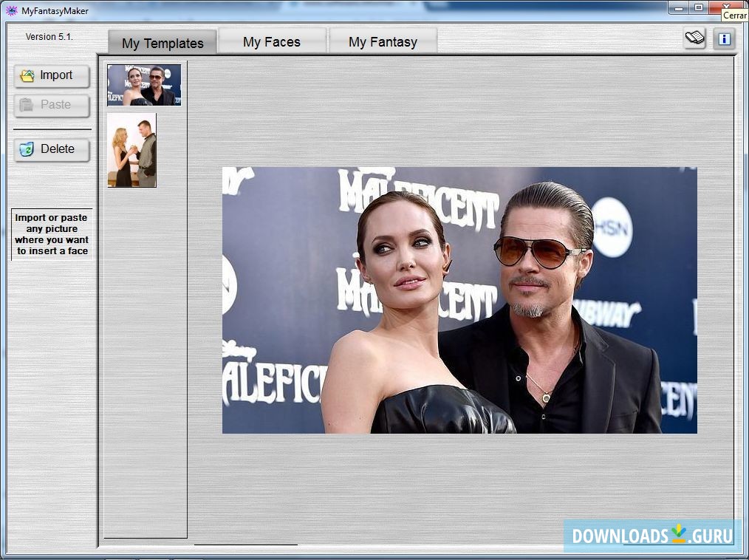Screen dimensions: 749x560
Task: Open the blue info about icon
Action: [x=724, y=38]
